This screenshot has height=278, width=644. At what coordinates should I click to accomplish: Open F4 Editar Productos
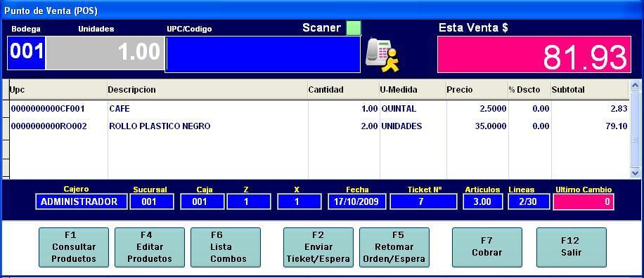coord(150,247)
